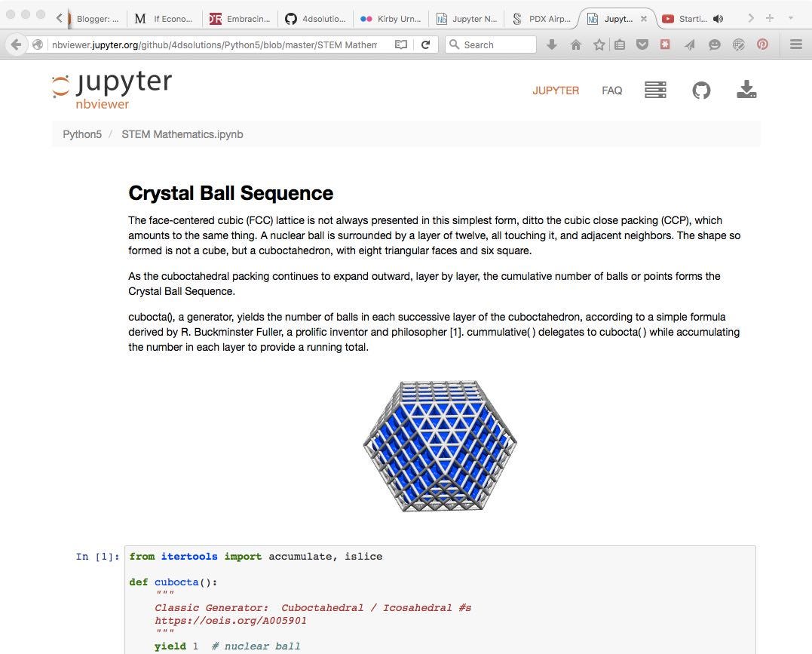Screen dimensions: 812x654
Task: Click the red asterisk extension icon
Action: coord(665,45)
